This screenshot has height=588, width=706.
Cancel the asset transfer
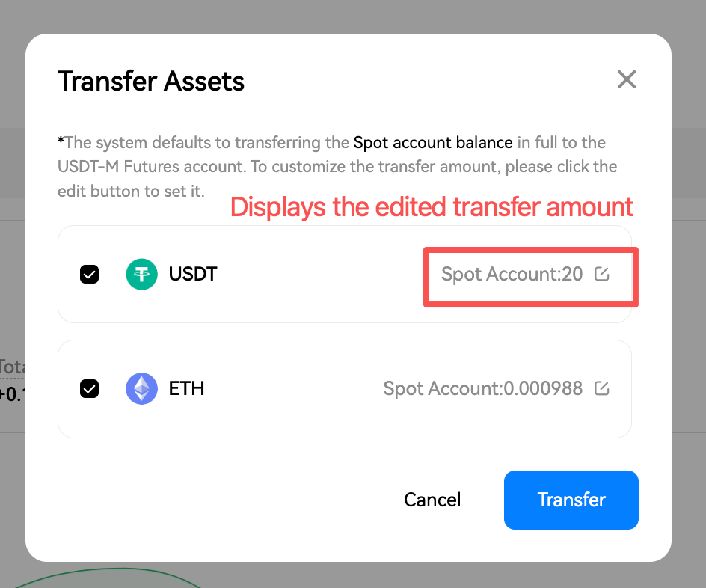click(432, 500)
